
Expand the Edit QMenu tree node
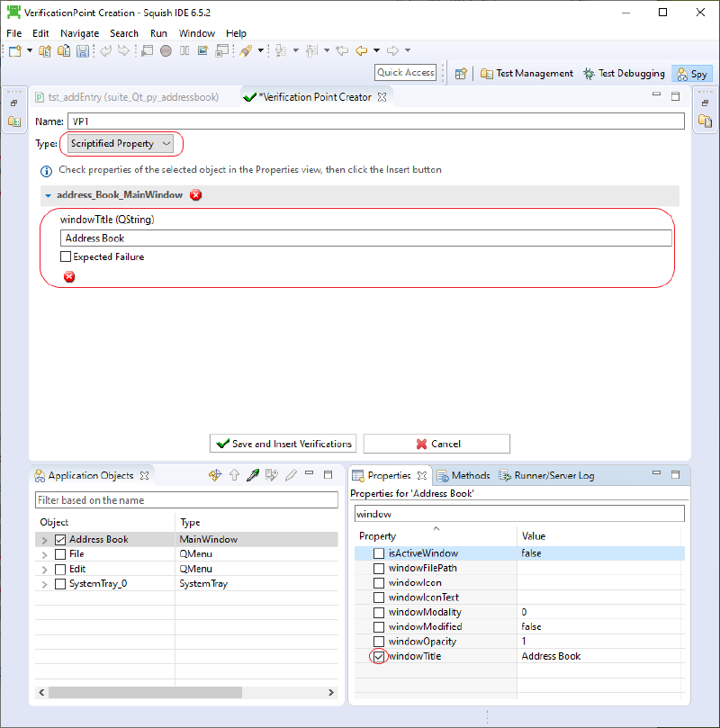pos(45,570)
